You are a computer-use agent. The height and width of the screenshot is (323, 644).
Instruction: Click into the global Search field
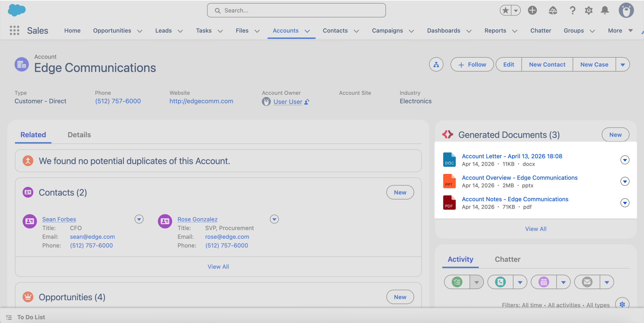pyautogui.click(x=296, y=11)
